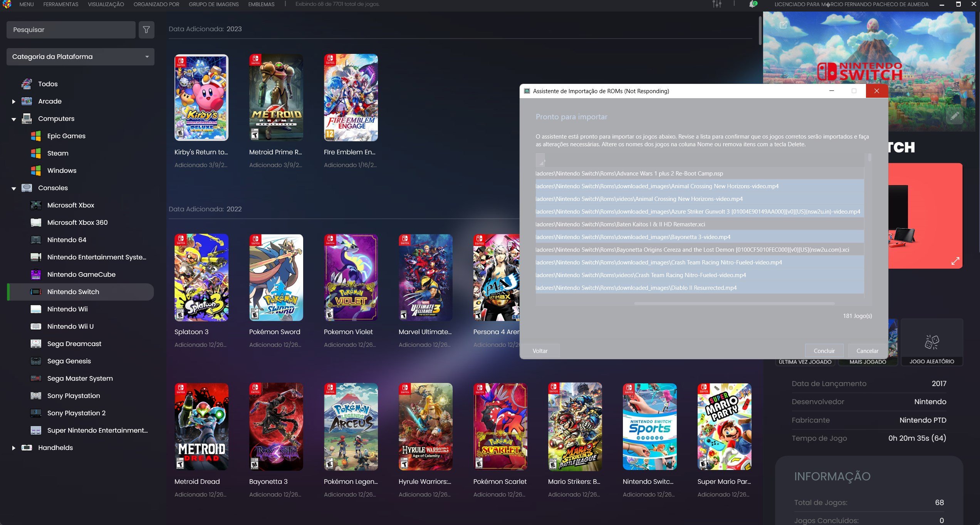Select the Nintendo GameCube console icon
The width and height of the screenshot is (980, 525).
click(36, 274)
